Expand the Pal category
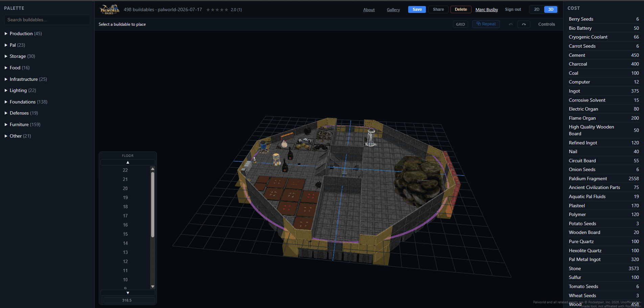The height and width of the screenshot is (308, 644). 15,45
